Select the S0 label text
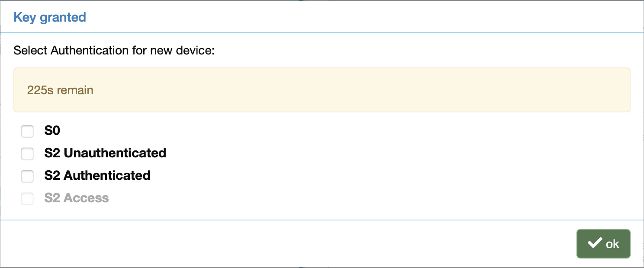 coord(52,131)
